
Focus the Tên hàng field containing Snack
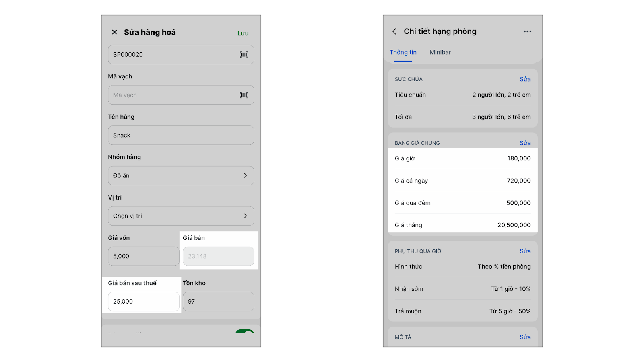181,136
